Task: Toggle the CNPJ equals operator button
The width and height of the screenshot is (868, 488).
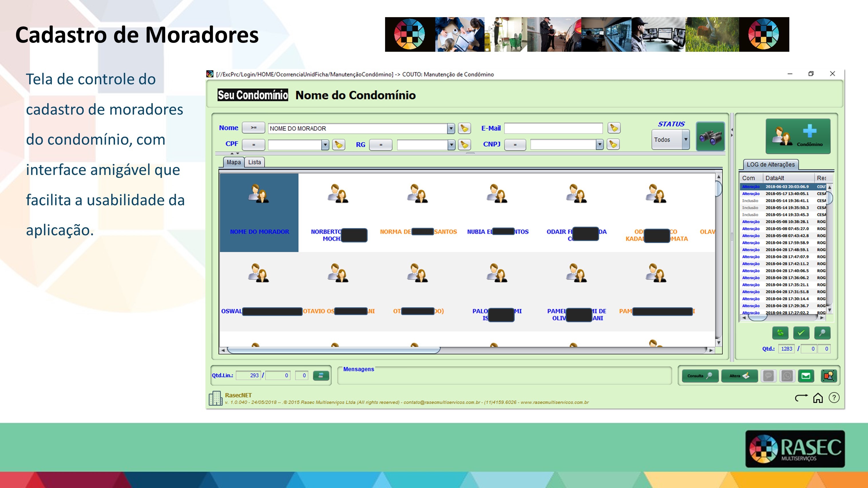Action: (515, 145)
